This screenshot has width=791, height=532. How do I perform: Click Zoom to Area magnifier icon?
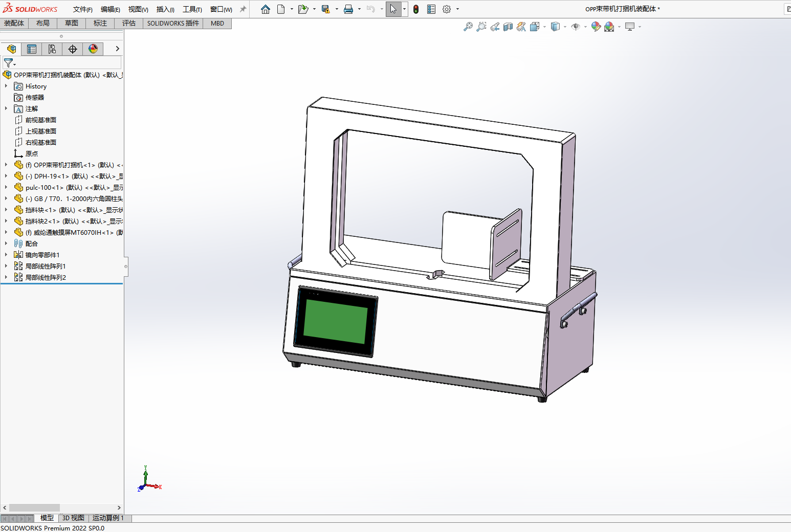(481, 27)
